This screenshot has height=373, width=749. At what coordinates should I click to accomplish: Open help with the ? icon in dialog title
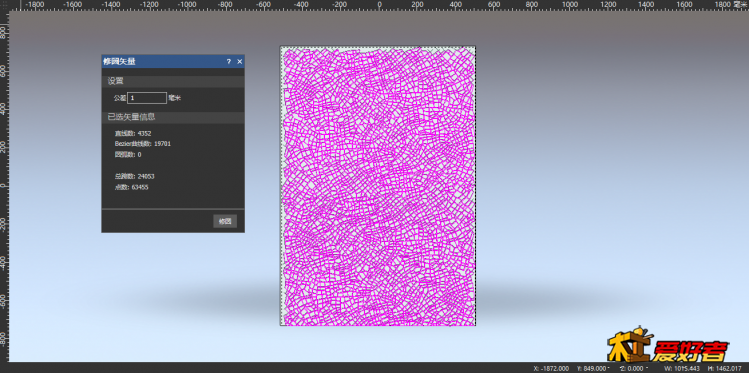228,62
